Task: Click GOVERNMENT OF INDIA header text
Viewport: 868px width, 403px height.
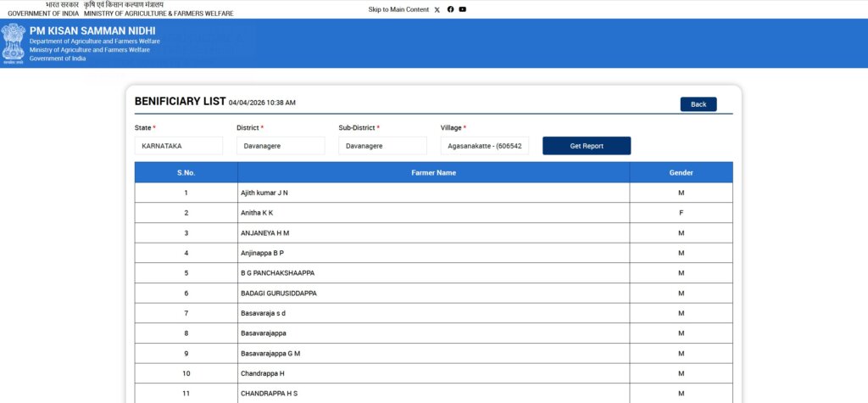Action: (x=43, y=14)
